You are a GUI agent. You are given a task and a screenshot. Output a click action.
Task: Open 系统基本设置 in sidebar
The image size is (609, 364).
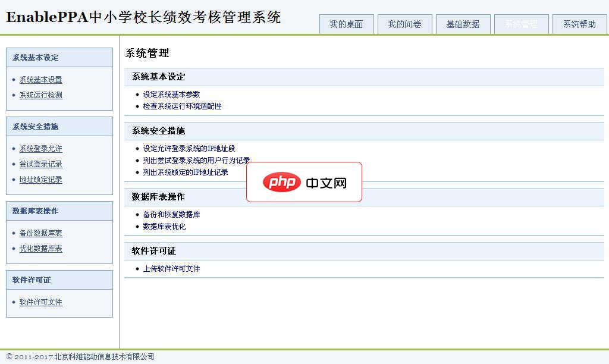[39, 79]
